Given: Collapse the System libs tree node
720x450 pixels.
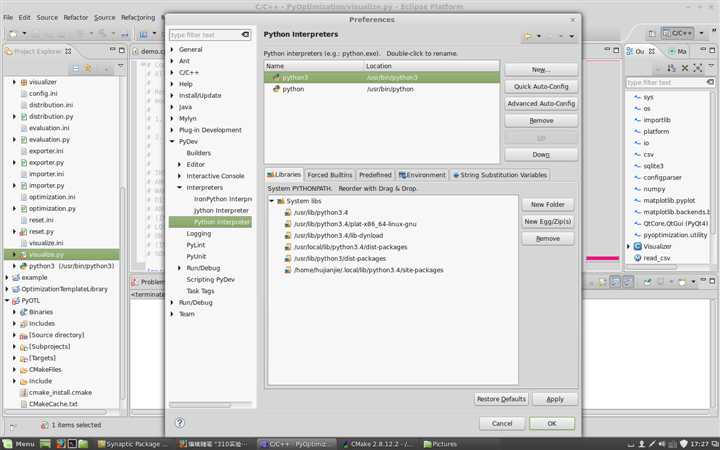Looking at the screenshot, I should [272, 201].
